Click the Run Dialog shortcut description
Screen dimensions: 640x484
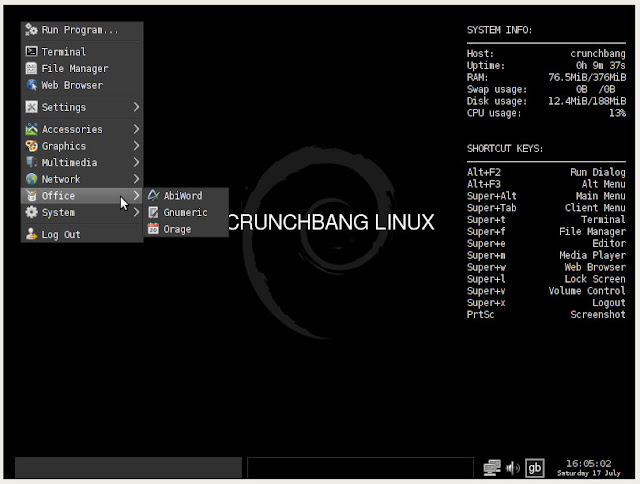[x=598, y=172]
